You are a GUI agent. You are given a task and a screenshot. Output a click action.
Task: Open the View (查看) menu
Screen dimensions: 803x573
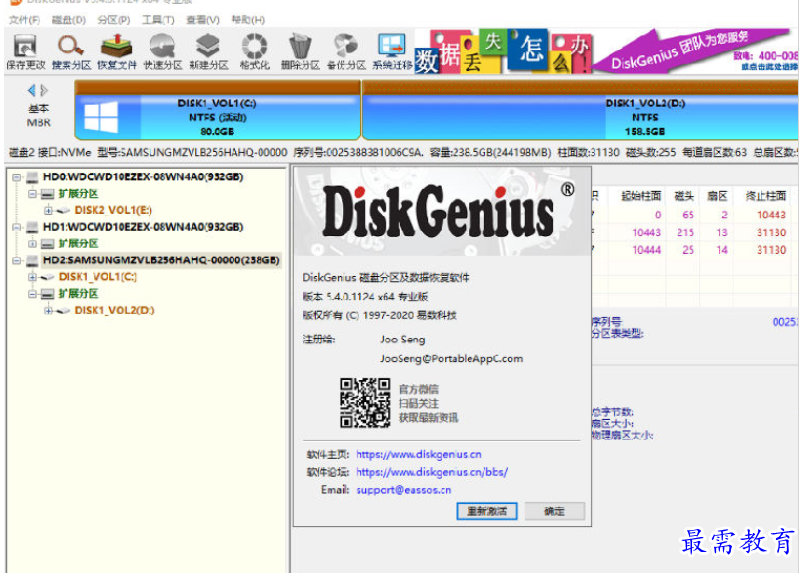point(203,20)
